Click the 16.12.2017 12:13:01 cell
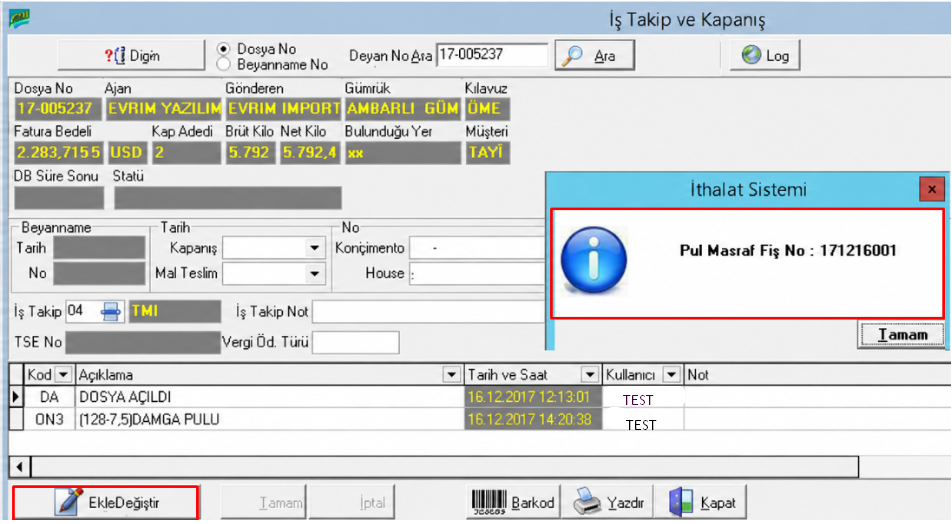 coord(533,397)
